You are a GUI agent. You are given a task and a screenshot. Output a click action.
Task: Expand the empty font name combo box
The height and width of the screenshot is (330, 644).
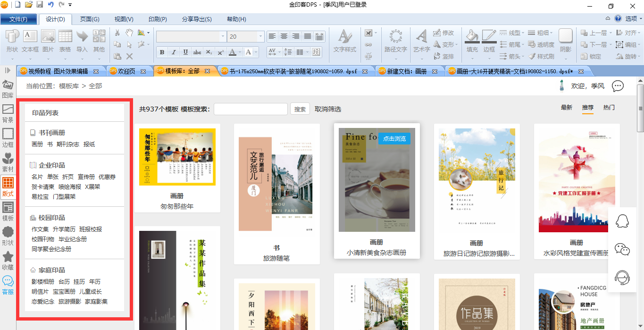[x=223, y=36]
